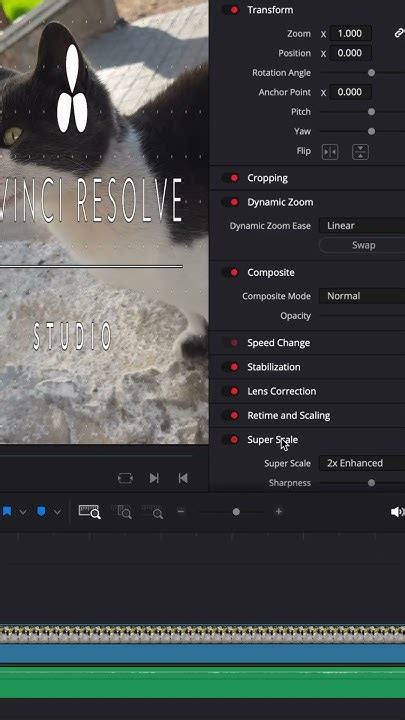The height and width of the screenshot is (720, 405).
Task: Toggle the Cropping enable switch
Action: point(231,178)
